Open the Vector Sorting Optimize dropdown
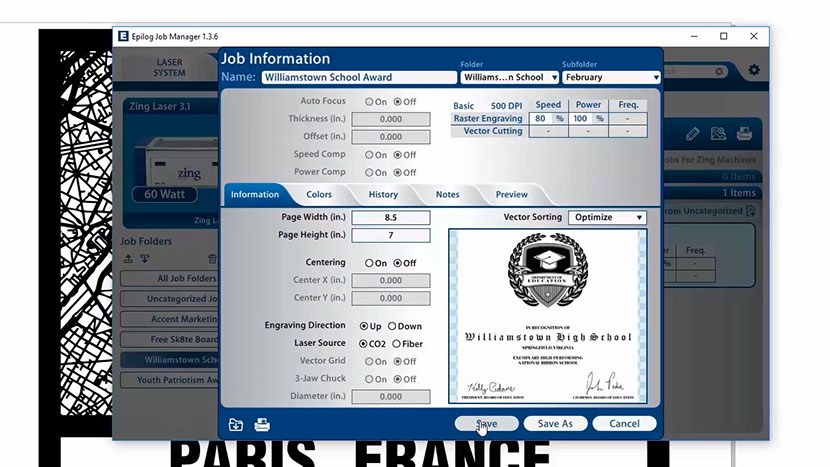 point(607,217)
